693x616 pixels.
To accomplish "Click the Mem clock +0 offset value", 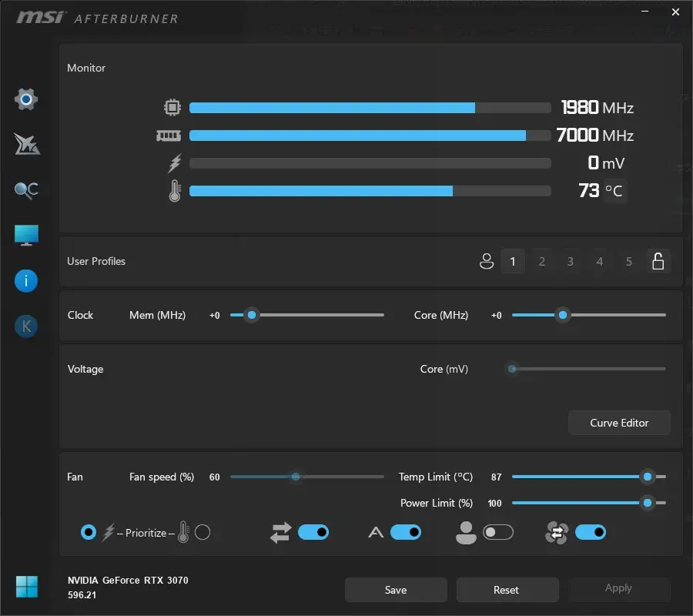I will click(x=215, y=315).
